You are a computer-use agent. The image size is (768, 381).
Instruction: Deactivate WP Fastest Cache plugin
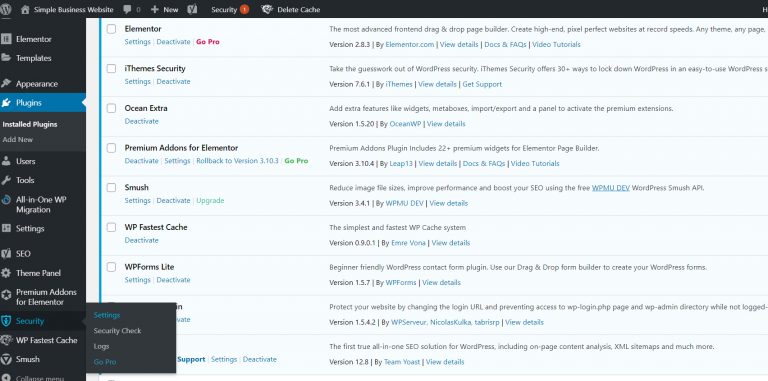(x=142, y=240)
